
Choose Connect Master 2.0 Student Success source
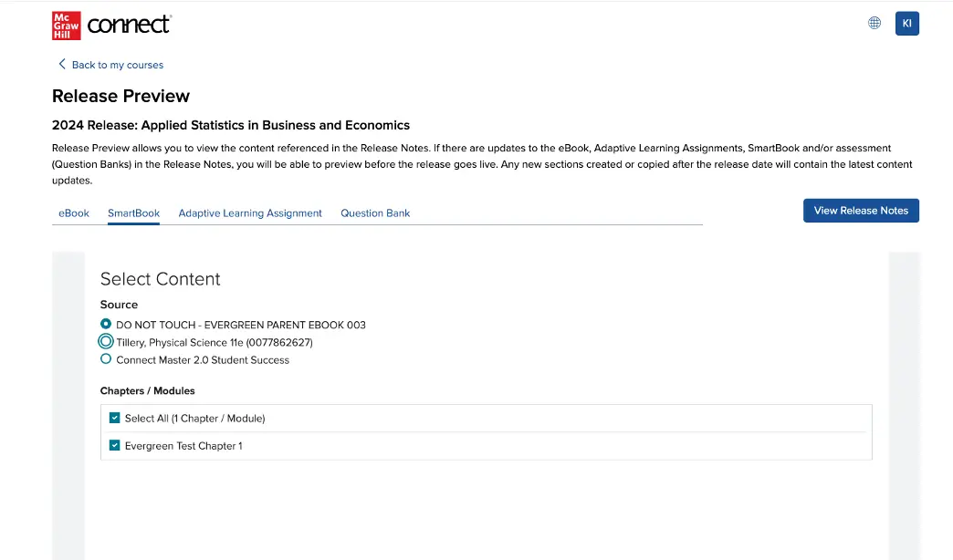point(106,359)
